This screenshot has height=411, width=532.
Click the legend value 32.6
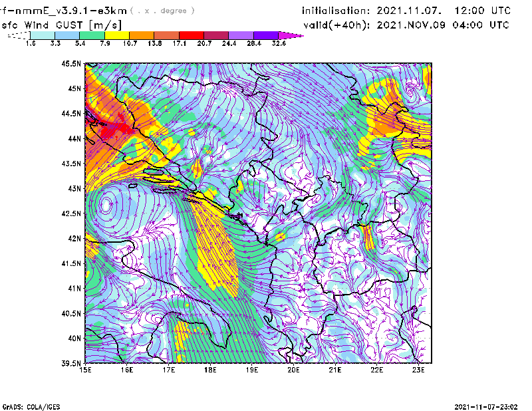tap(279, 43)
